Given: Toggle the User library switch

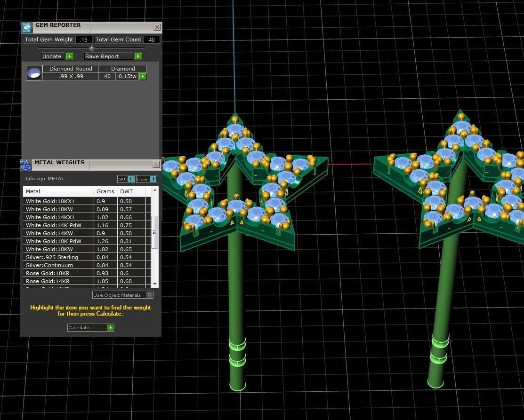Looking at the screenshot, I should [x=153, y=179].
